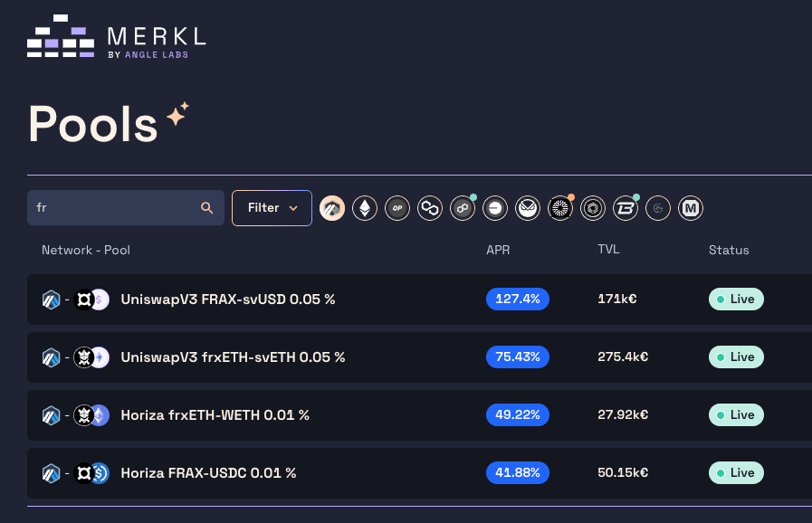Select the Ethereum network filter icon
This screenshot has height=523, width=812.
(365, 208)
